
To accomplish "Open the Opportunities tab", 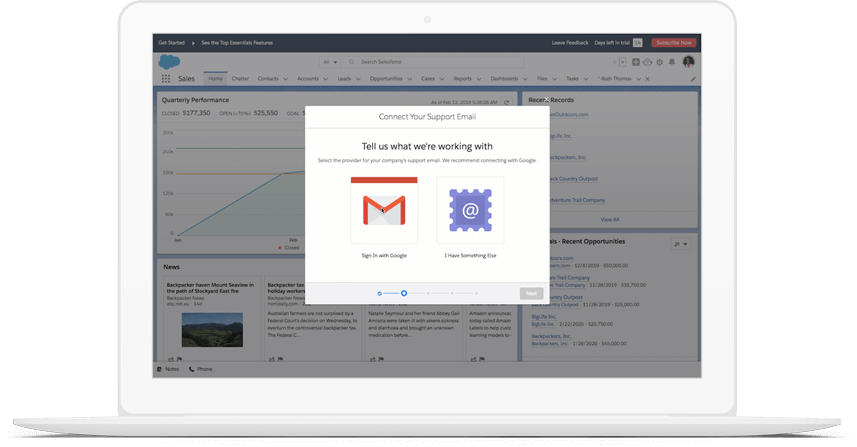I will [x=386, y=79].
